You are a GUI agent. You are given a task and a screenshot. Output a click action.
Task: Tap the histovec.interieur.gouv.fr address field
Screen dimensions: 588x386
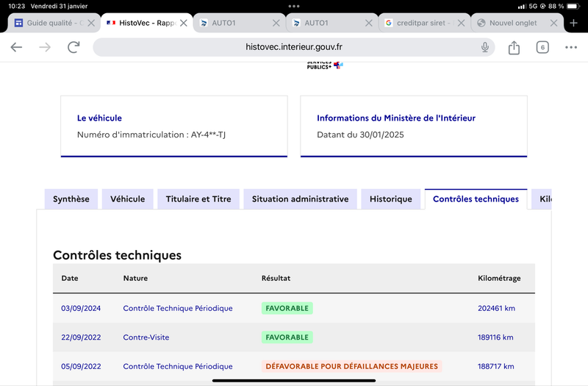tap(293, 47)
